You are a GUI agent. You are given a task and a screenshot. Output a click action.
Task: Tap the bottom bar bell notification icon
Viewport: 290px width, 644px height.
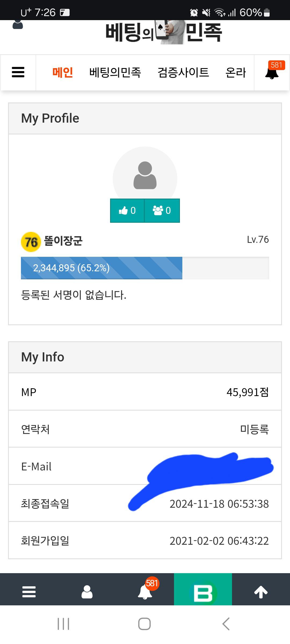[x=145, y=591]
